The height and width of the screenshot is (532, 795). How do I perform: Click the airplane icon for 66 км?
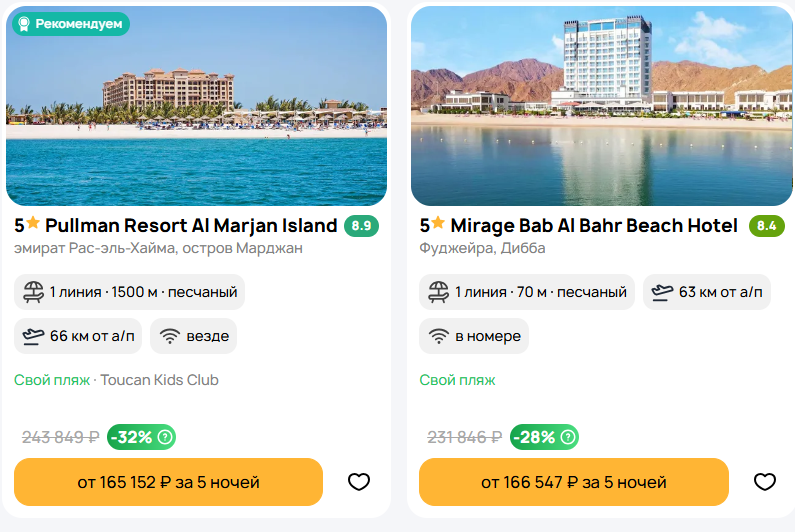coord(33,336)
